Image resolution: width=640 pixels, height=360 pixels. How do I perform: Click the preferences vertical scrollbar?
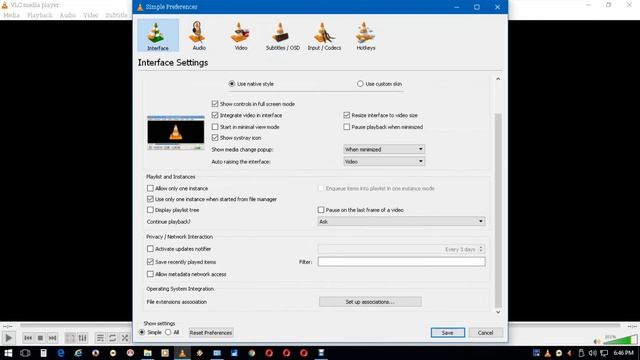coord(498,210)
